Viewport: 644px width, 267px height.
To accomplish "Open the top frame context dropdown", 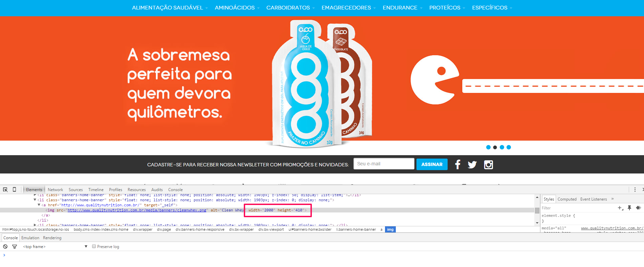I will pos(55,246).
